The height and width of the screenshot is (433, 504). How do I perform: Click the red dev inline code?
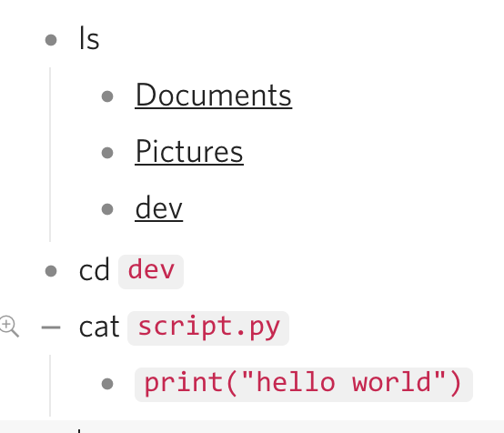coord(151,272)
